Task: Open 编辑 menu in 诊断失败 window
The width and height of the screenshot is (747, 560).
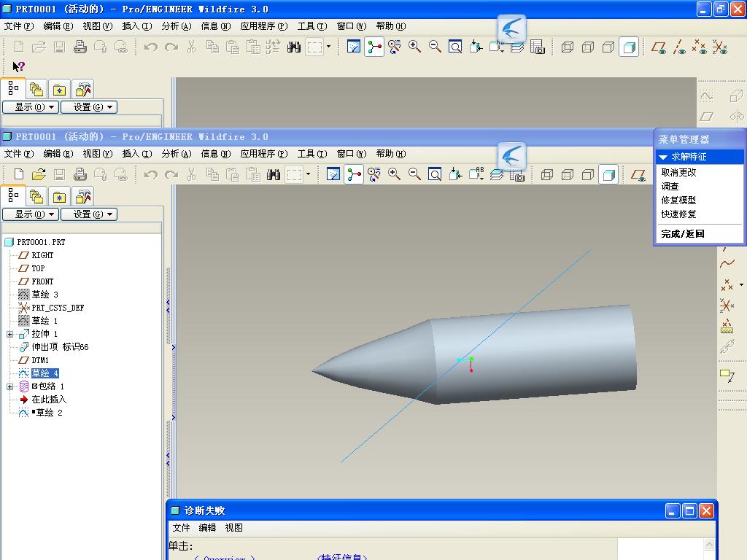Action: (x=207, y=528)
